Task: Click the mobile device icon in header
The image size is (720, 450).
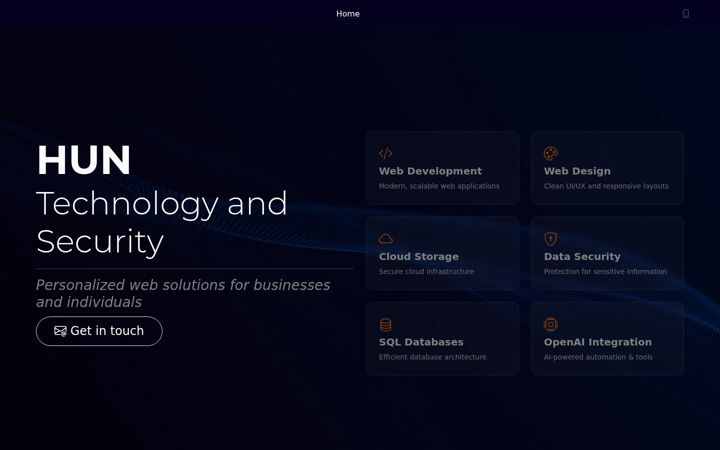Action: coord(686,14)
